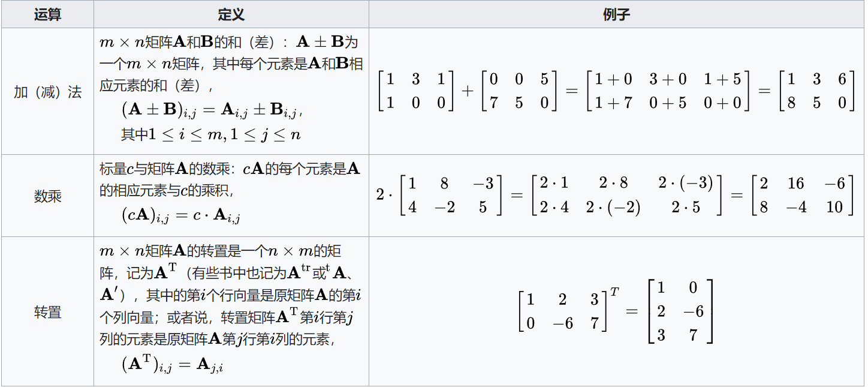
Task: Click the condition 1 ≤ i ≤ m, 1 ≤ j ≤ n
Action: [x=210, y=135]
